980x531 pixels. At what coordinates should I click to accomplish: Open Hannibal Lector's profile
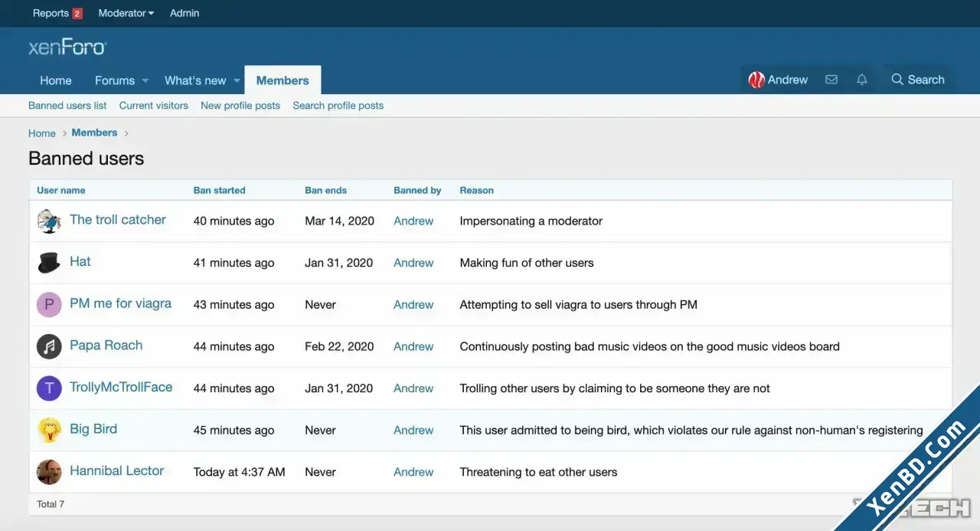(117, 471)
